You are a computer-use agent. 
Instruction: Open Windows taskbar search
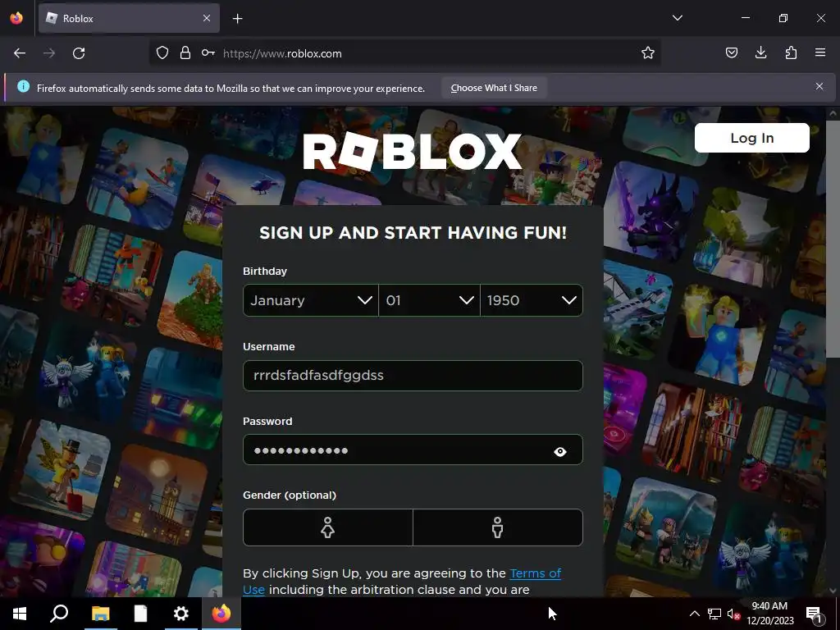coord(59,614)
